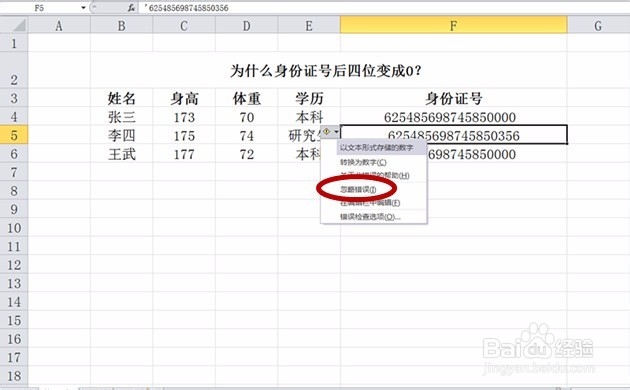The image size is (630, 390).
Task: Select row header 9
Action: 14,209
